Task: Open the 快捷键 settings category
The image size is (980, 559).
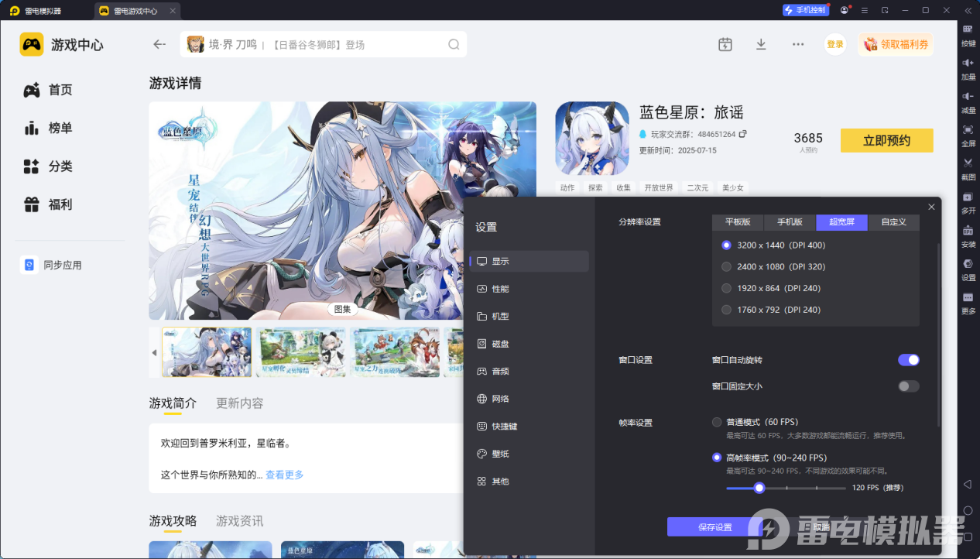Action: tap(529, 426)
